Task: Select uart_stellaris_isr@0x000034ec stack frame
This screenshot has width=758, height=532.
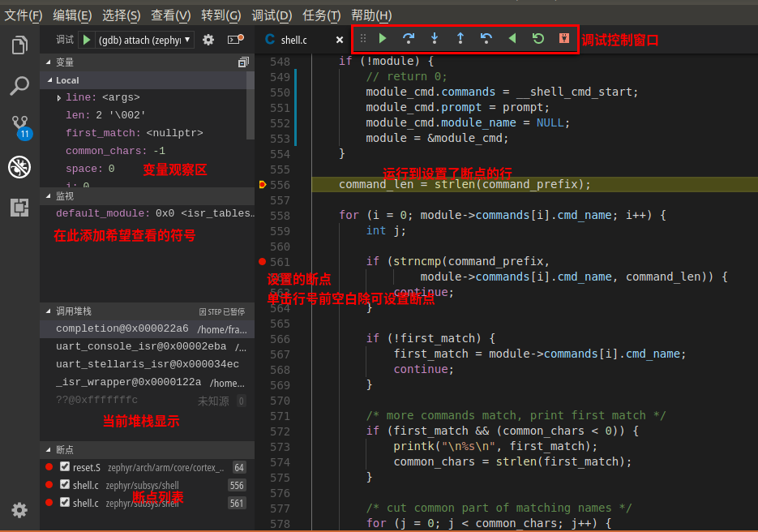Action: 148,364
